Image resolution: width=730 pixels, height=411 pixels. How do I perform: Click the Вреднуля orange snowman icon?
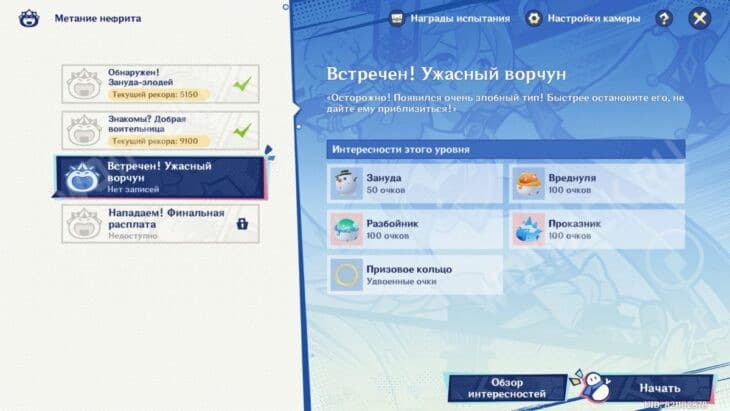click(x=528, y=184)
